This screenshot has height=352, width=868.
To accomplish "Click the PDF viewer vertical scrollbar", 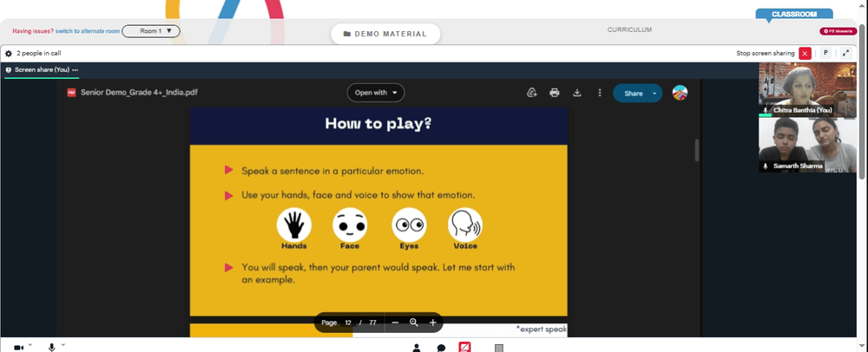I will point(696,150).
